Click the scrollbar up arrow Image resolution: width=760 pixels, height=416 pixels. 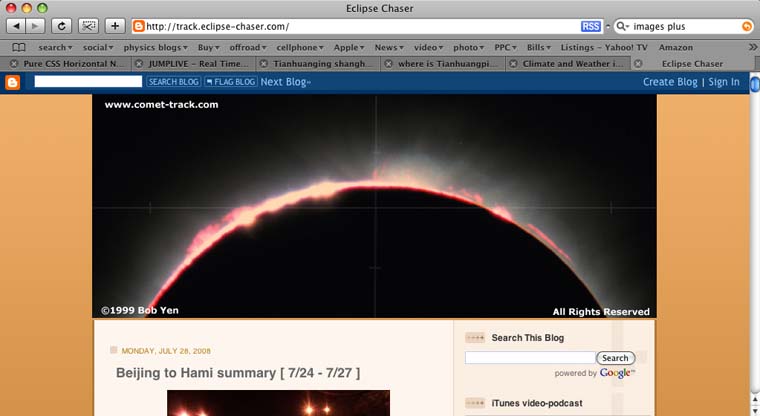755,399
